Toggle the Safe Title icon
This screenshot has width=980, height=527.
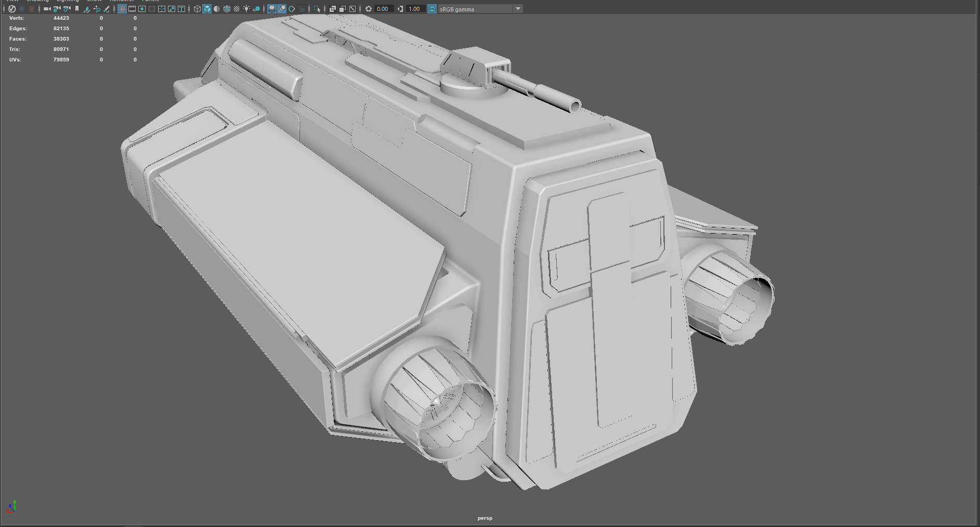(x=181, y=9)
